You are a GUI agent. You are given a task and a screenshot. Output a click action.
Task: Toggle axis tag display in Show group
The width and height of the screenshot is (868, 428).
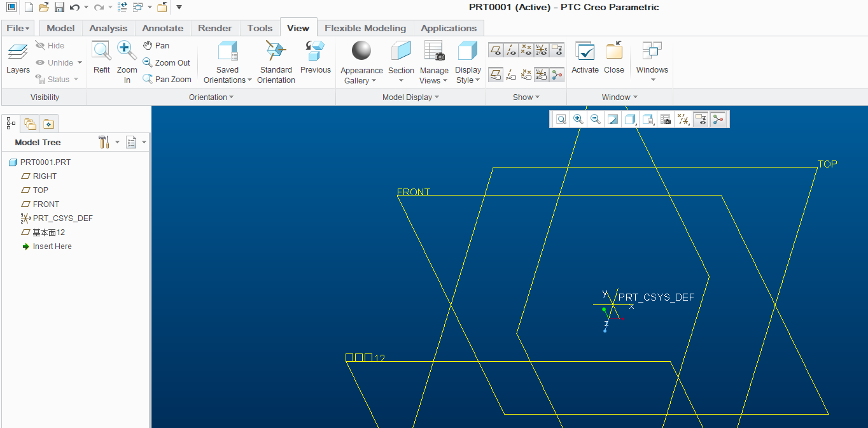point(511,75)
